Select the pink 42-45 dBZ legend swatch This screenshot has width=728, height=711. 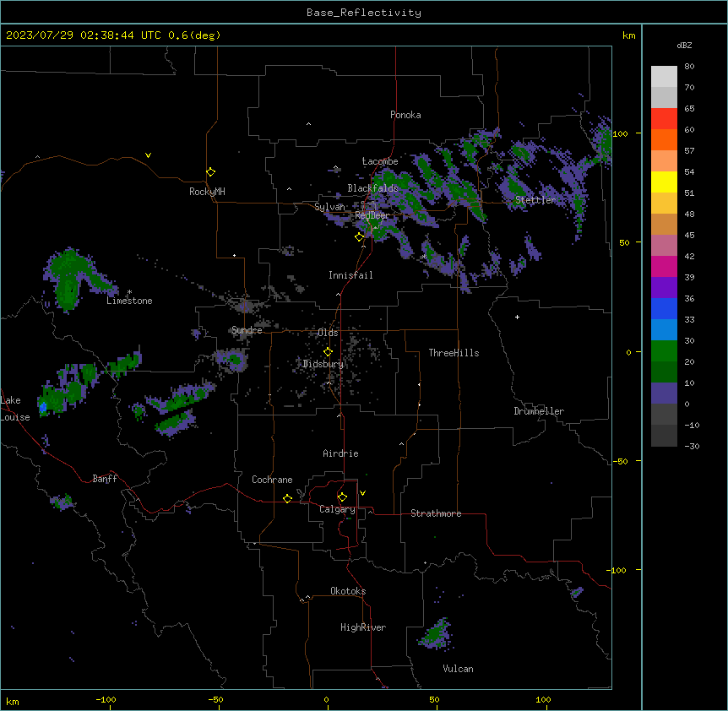tap(664, 246)
